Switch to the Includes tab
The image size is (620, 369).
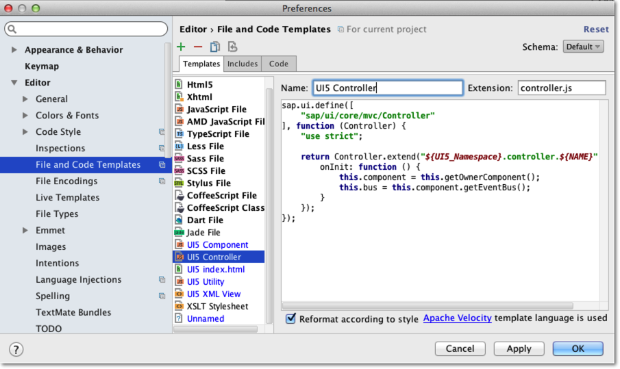[242, 64]
